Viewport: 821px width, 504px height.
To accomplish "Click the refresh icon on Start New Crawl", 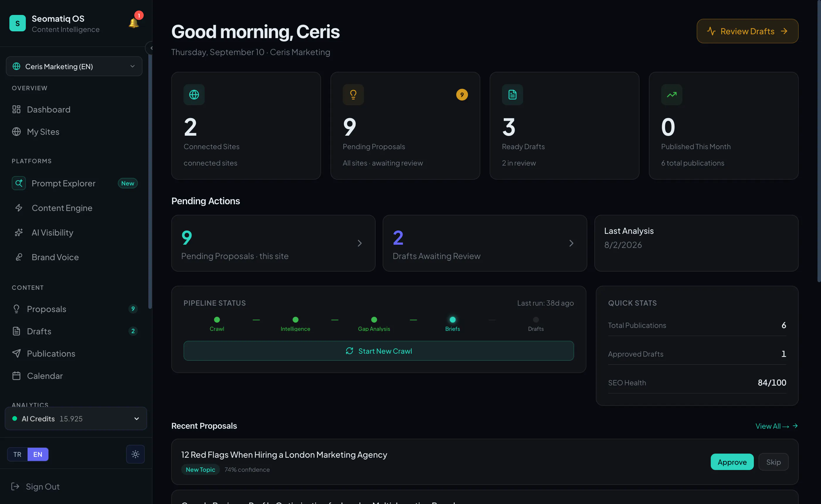I will (x=350, y=351).
